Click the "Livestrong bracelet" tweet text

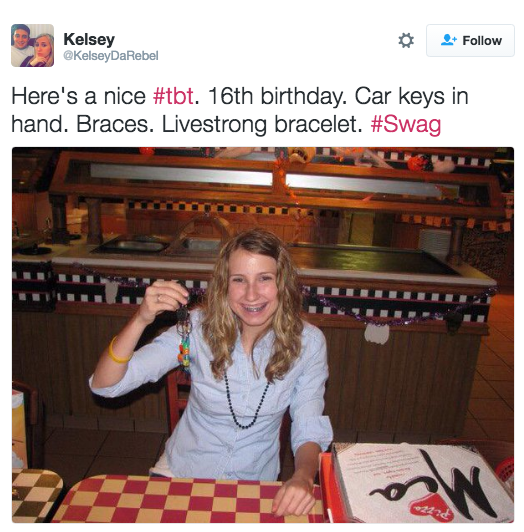(262, 124)
